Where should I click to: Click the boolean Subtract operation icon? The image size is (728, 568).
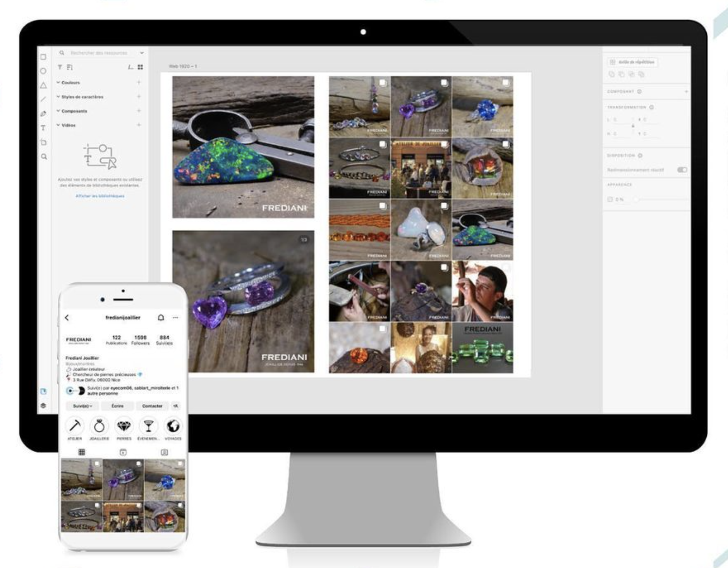coord(622,74)
